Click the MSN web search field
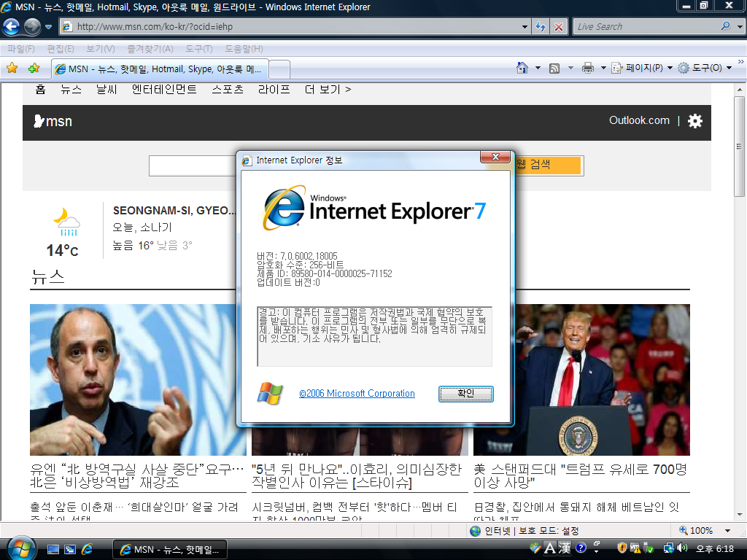The width and height of the screenshot is (747, 560). 193,166
